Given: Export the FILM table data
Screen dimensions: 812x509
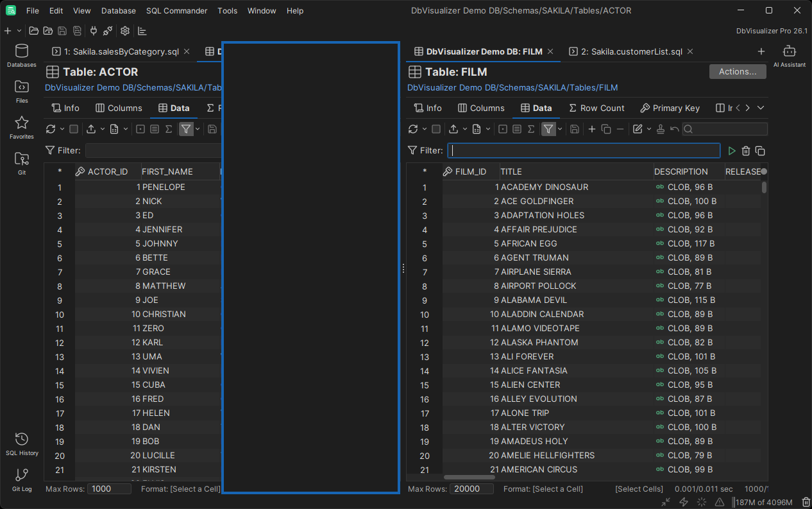Looking at the screenshot, I should 453,129.
